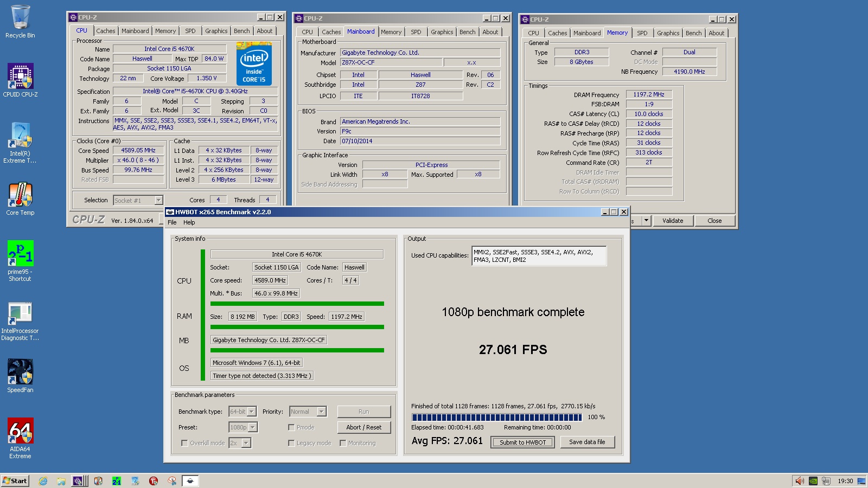Click the Intel inside Core i5 logo
Viewport: 868px width, 488px height.
pyautogui.click(x=254, y=63)
